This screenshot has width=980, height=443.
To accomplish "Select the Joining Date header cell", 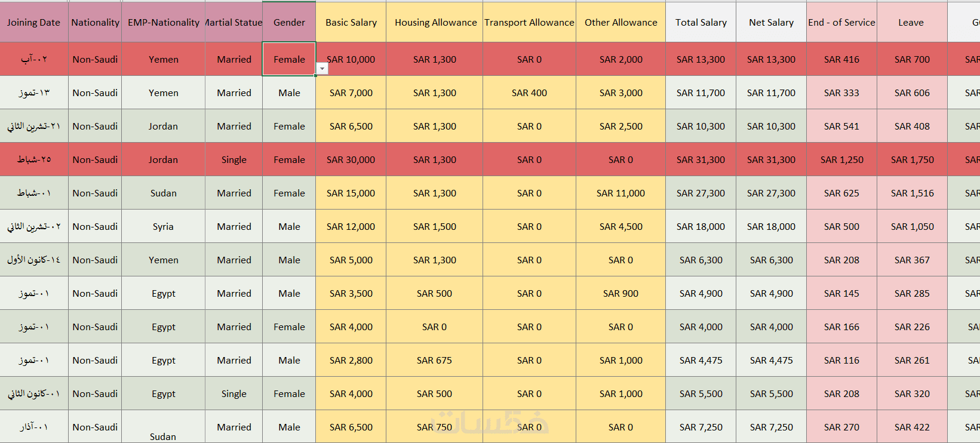I will [x=33, y=23].
